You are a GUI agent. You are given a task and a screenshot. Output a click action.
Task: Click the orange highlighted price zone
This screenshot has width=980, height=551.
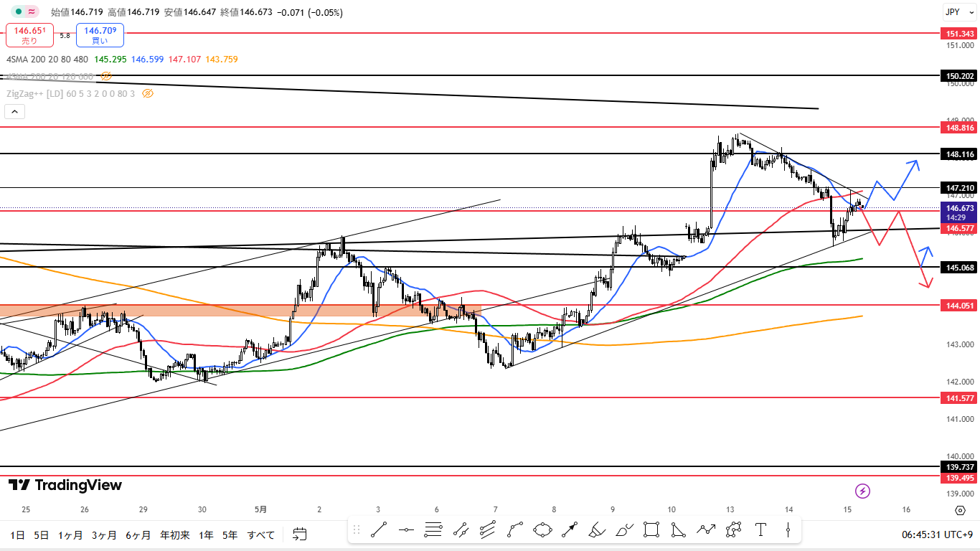click(143, 310)
